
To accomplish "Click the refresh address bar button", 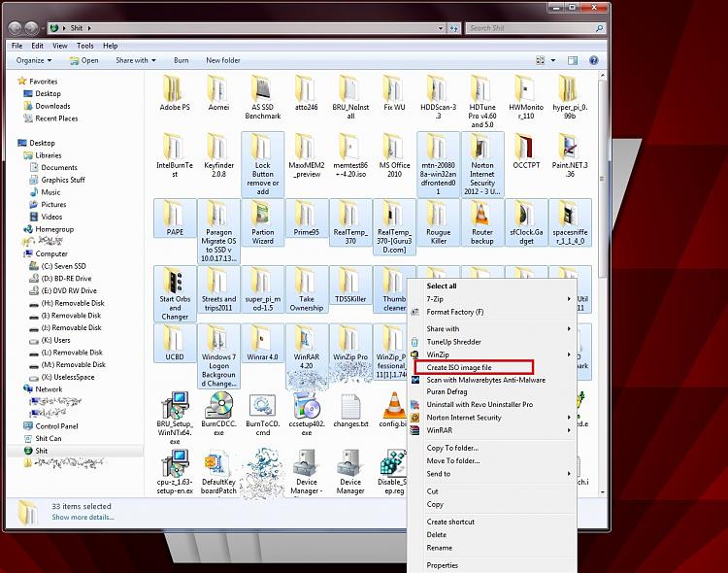I will point(453,28).
